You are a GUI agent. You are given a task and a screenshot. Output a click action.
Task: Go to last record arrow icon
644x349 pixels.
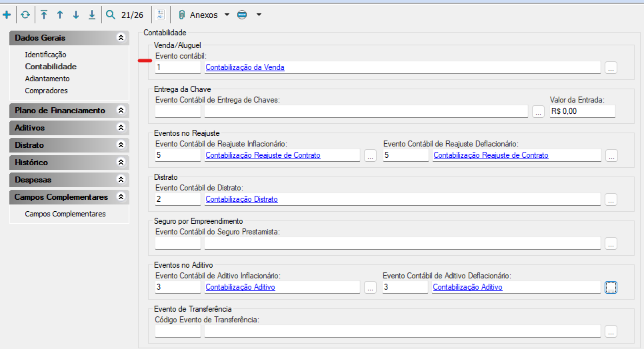[92, 15]
